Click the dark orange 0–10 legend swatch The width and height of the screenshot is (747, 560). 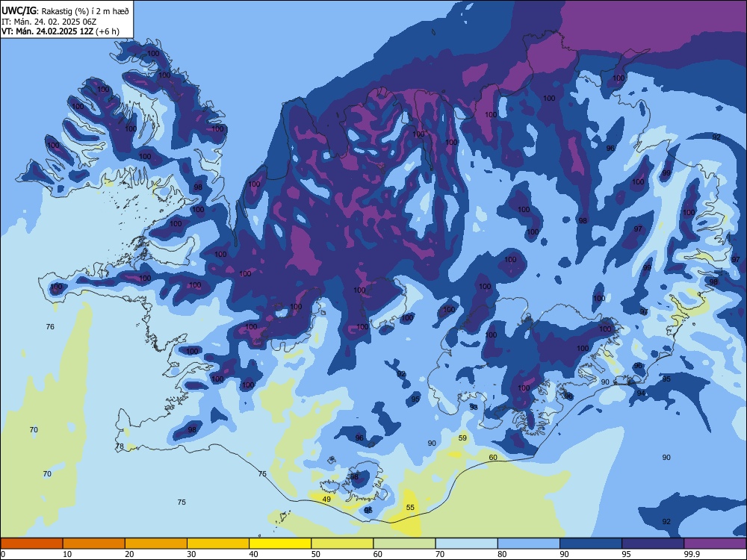(x=31, y=544)
